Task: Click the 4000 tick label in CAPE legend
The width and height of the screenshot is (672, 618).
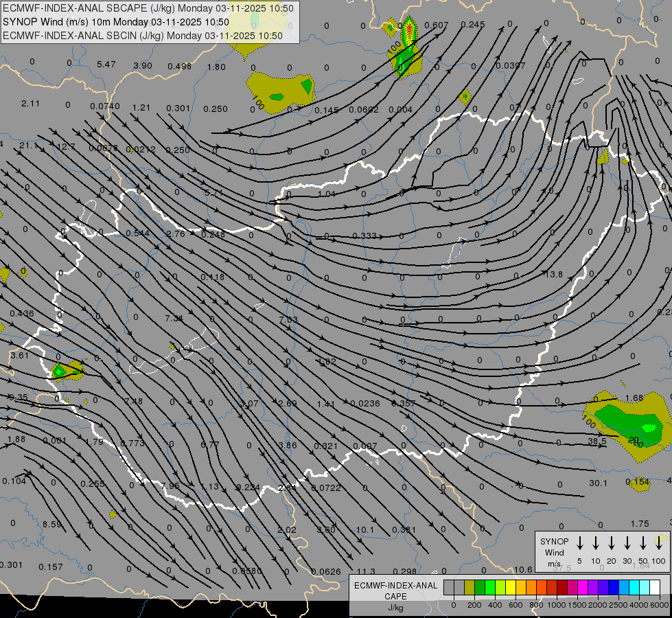Action: tap(639, 605)
